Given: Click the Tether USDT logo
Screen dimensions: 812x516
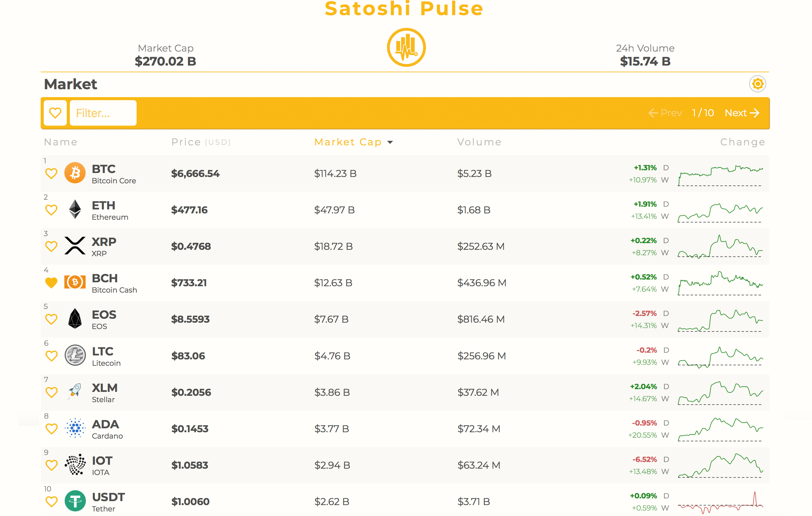Looking at the screenshot, I should [75, 501].
